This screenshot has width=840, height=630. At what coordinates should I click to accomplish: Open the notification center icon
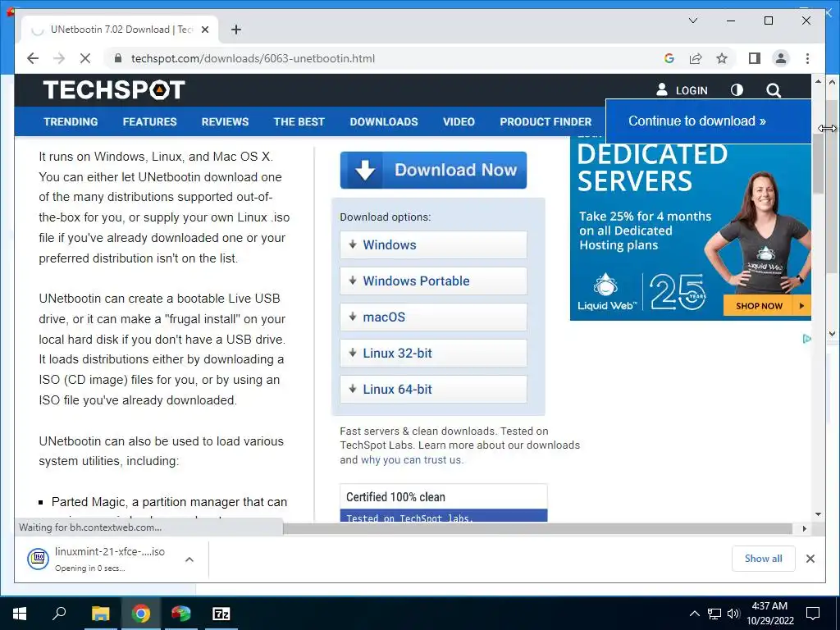(x=813, y=614)
